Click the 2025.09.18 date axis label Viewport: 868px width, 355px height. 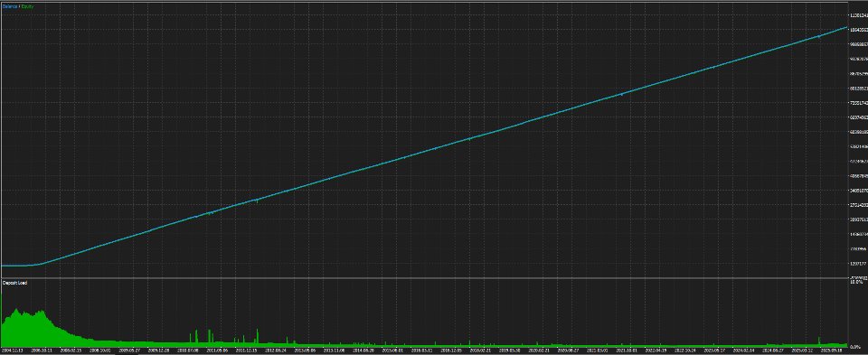832,350
